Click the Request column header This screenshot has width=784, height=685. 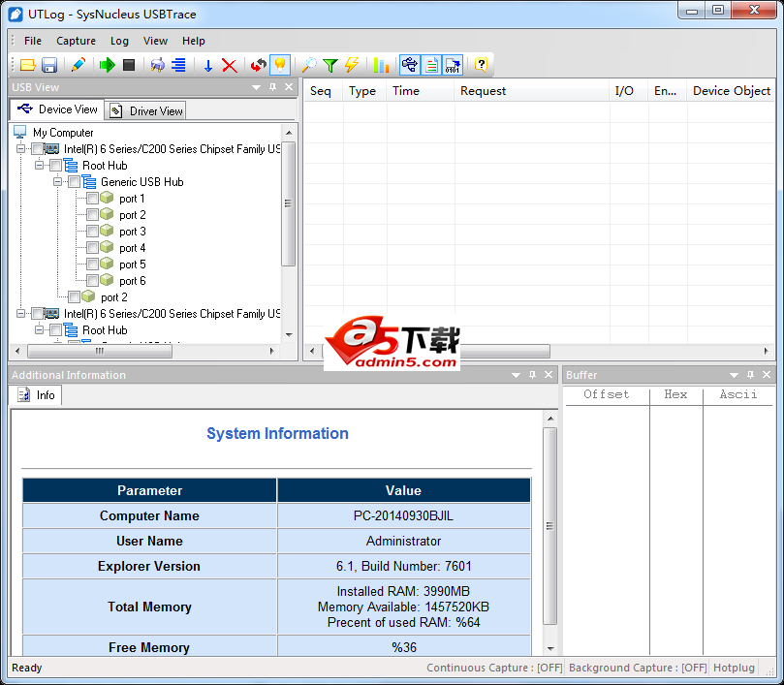click(x=532, y=91)
